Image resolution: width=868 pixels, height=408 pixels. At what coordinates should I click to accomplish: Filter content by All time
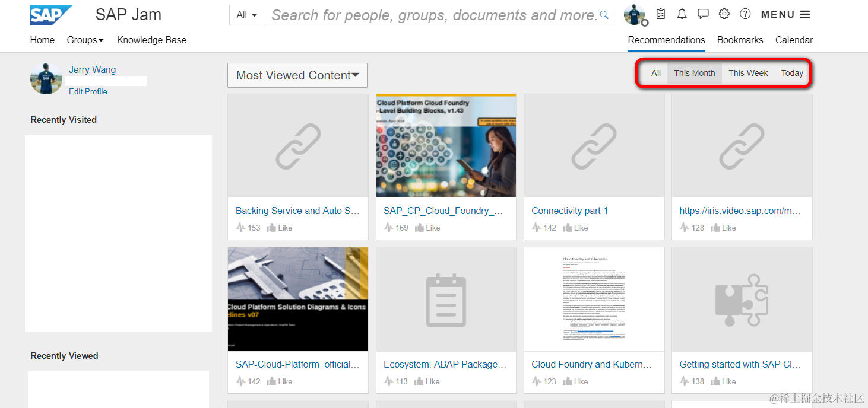point(656,73)
